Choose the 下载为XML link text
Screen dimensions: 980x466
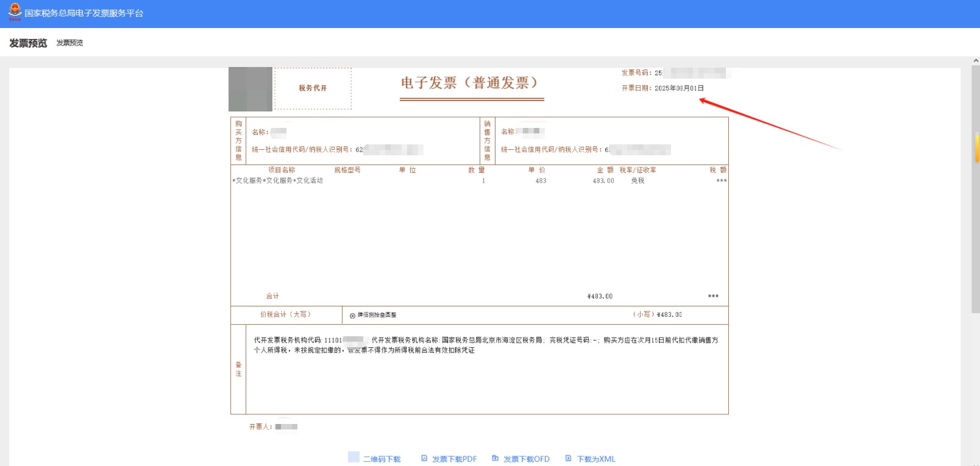point(596,459)
